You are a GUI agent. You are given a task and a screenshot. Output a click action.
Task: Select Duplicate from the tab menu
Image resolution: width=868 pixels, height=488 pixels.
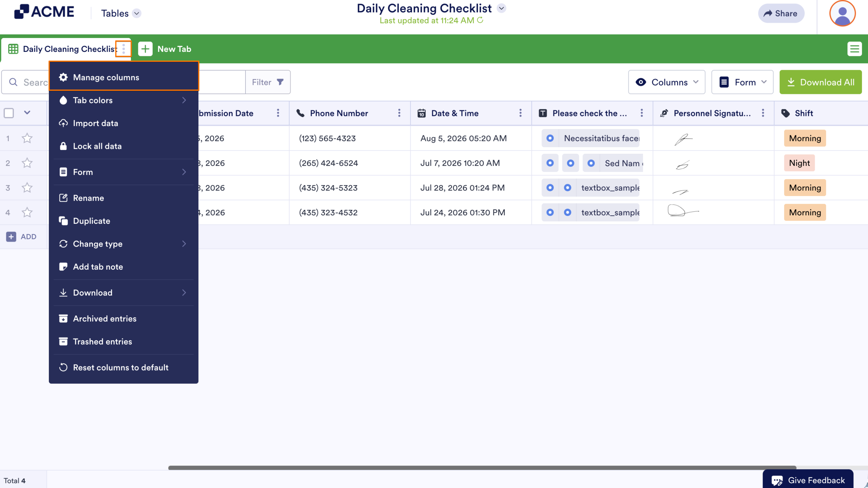click(x=123, y=221)
